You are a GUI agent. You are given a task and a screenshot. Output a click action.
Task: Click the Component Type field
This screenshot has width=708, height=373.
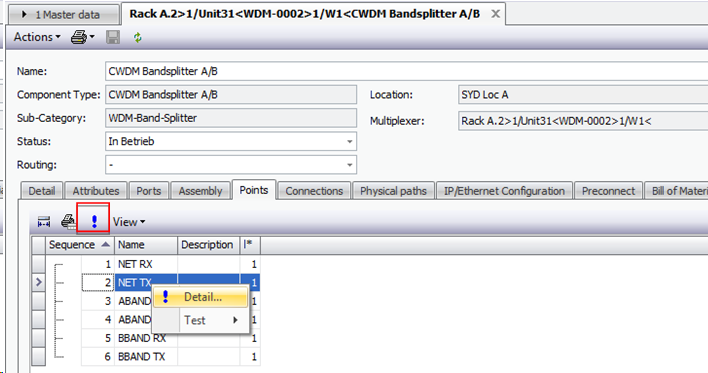231,95
